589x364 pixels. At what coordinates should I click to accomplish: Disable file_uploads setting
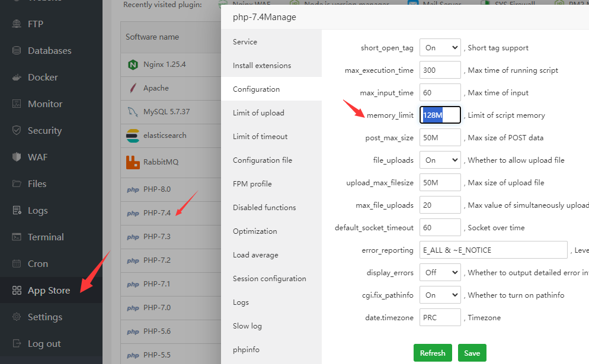tap(440, 160)
